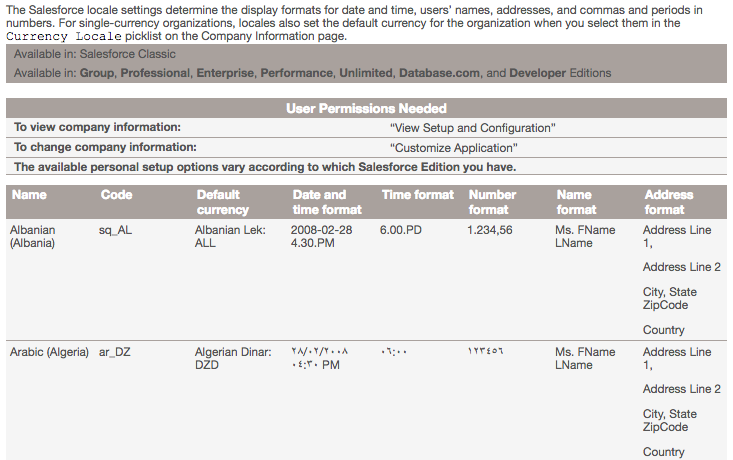
Task: Click 'User Permissions Needed' header
Action: (366, 108)
